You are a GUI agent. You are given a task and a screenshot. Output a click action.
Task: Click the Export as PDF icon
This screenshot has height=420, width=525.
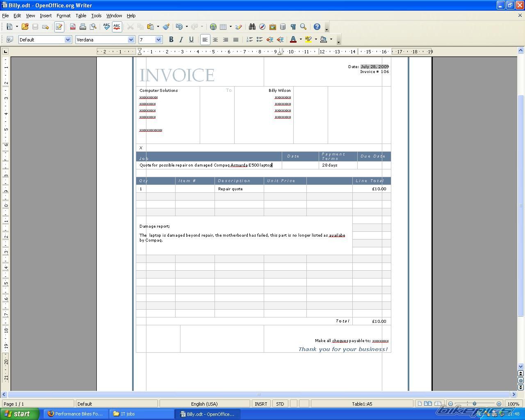73,27
